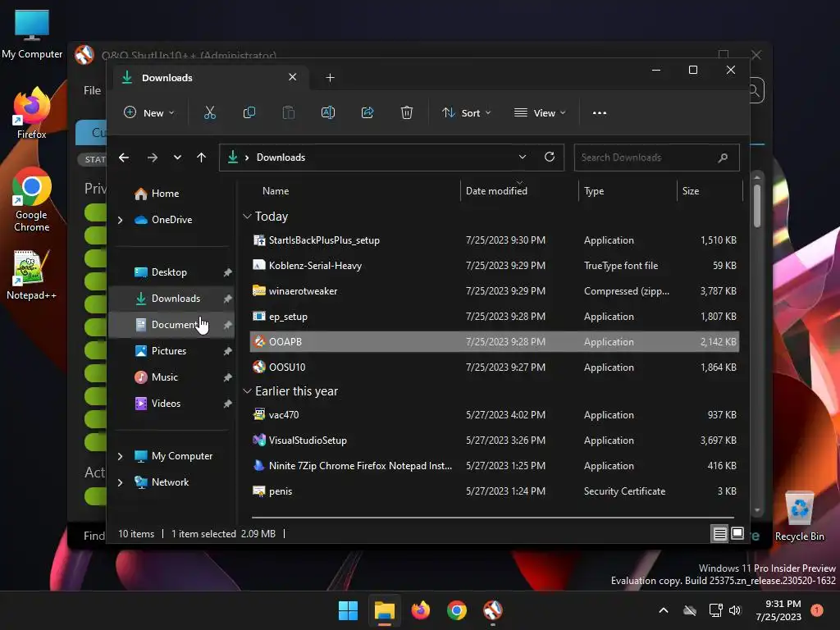Go forward with the right arrow
Image resolution: width=840 pixels, height=630 pixels.
click(152, 157)
